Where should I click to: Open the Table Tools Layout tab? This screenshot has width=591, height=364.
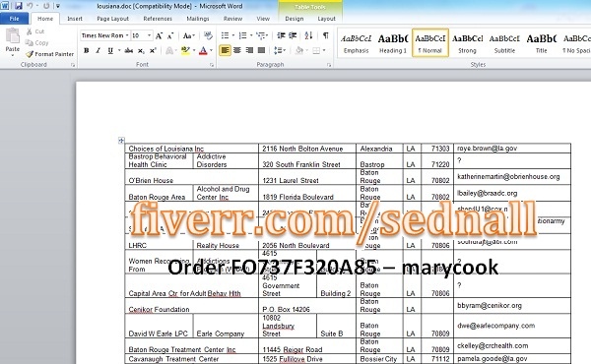click(x=326, y=19)
